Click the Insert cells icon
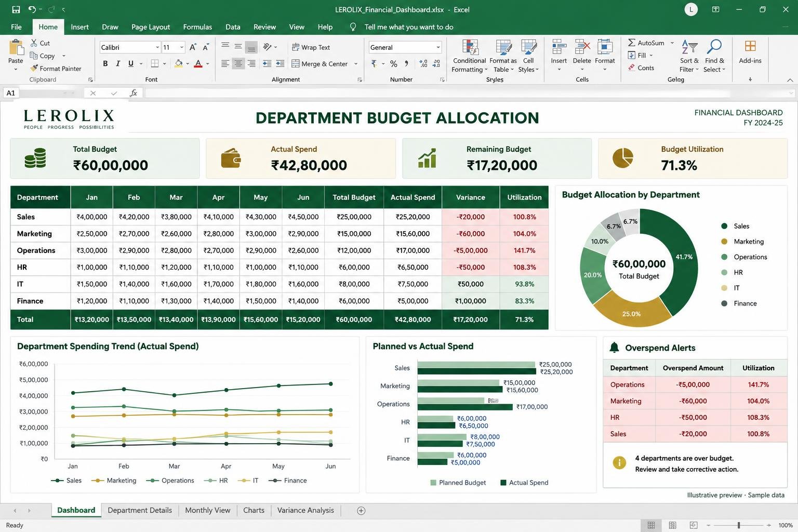This screenshot has height=532, width=798. (559, 47)
